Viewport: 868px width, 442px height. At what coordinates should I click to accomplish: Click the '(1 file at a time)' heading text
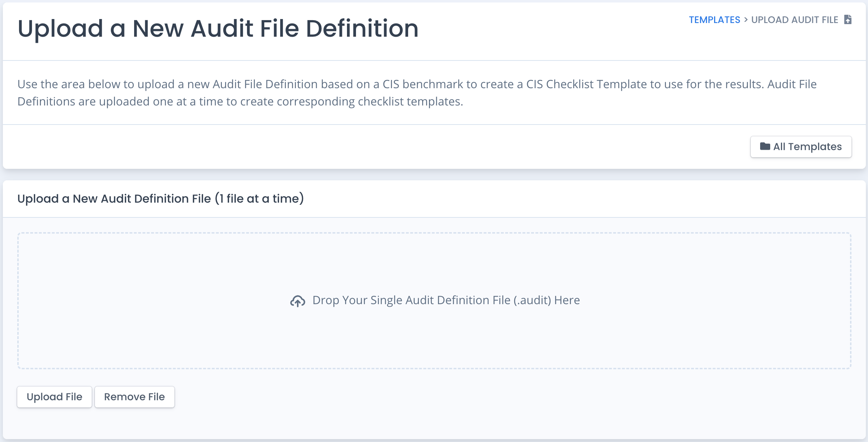(260, 199)
